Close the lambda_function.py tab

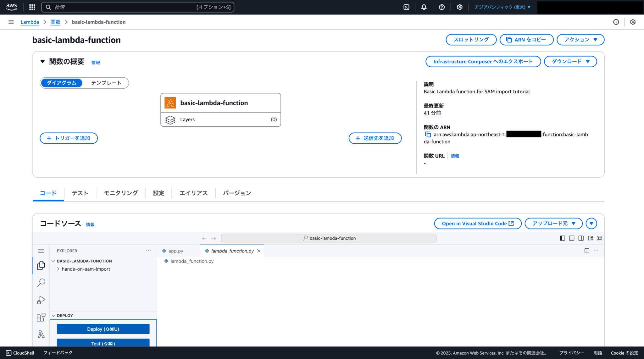[259, 251]
